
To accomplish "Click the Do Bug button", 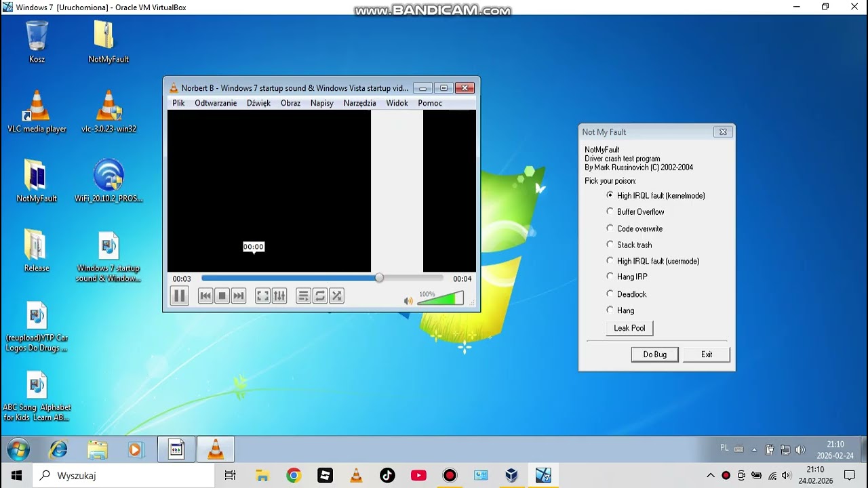I will pos(654,354).
